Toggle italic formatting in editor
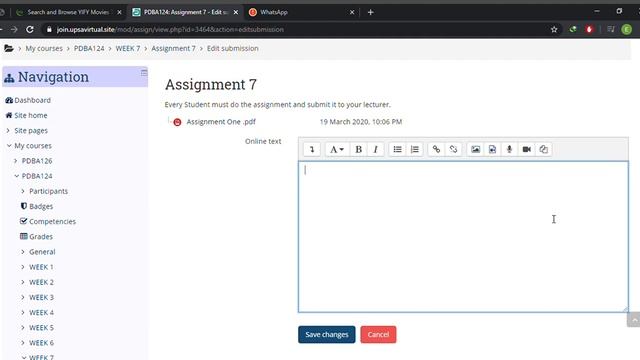Image resolution: width=640 pixels, height=360 pixels. (x=376, y=149)
